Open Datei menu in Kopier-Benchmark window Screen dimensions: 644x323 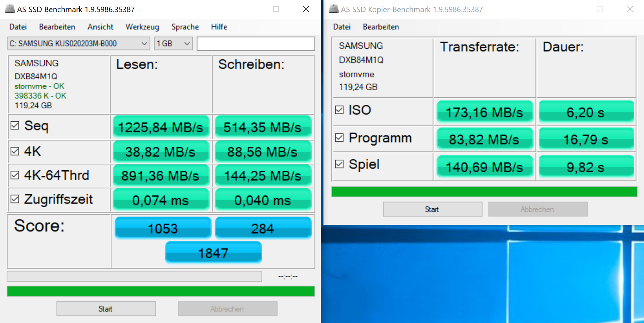click(342, 27)
